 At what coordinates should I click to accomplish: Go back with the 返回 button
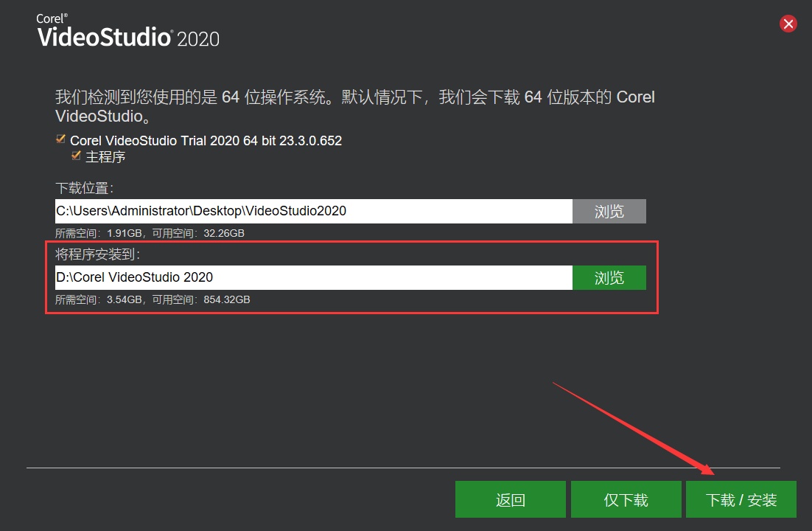510,500
